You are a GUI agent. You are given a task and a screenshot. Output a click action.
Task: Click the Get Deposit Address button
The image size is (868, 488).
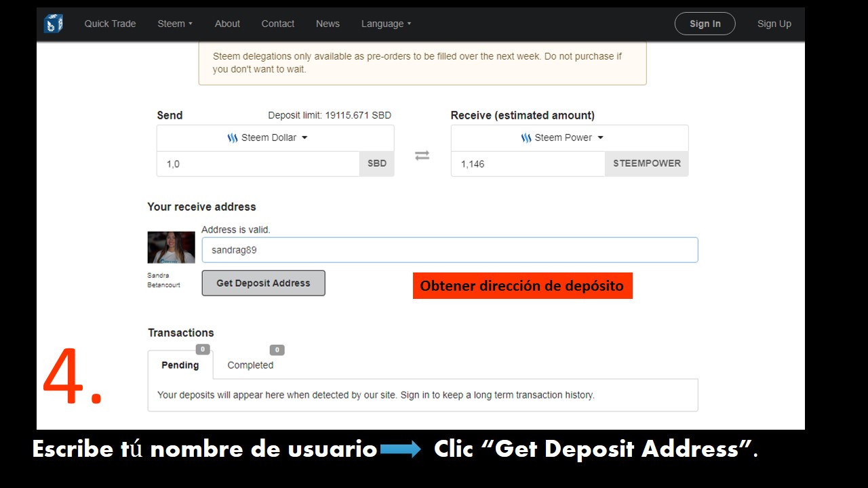(263, 283)
